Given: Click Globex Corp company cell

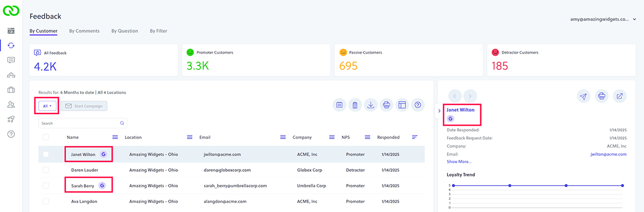Looking at the screenshot, I should click(x=309, y=170).
